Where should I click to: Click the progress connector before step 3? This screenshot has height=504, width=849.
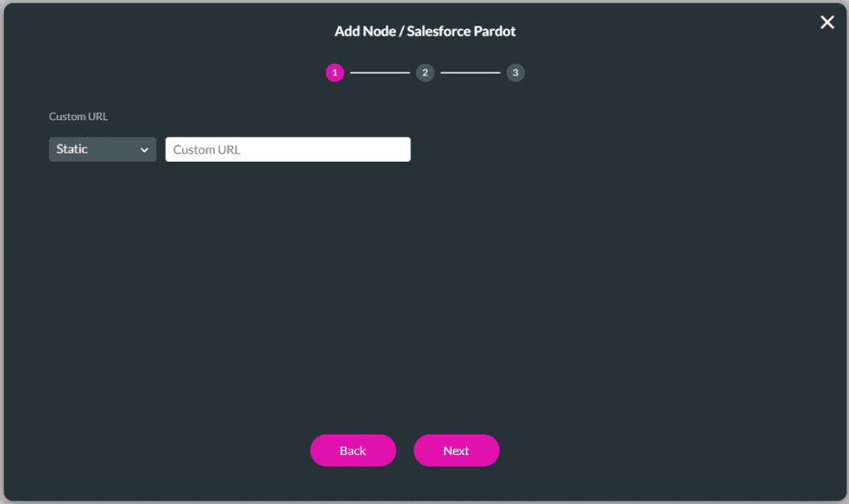470,73
